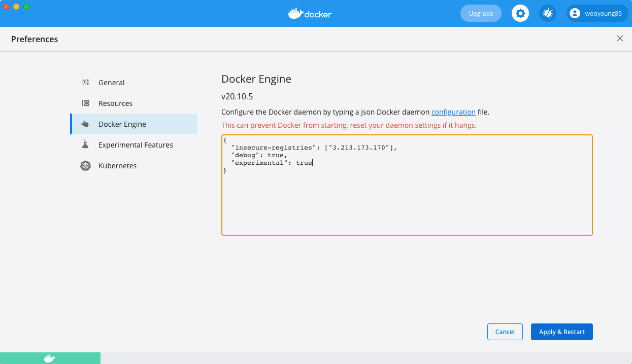Click the v20.10.5 version text
This screenshot has height=364, width=632.
(x=237, y=96)
